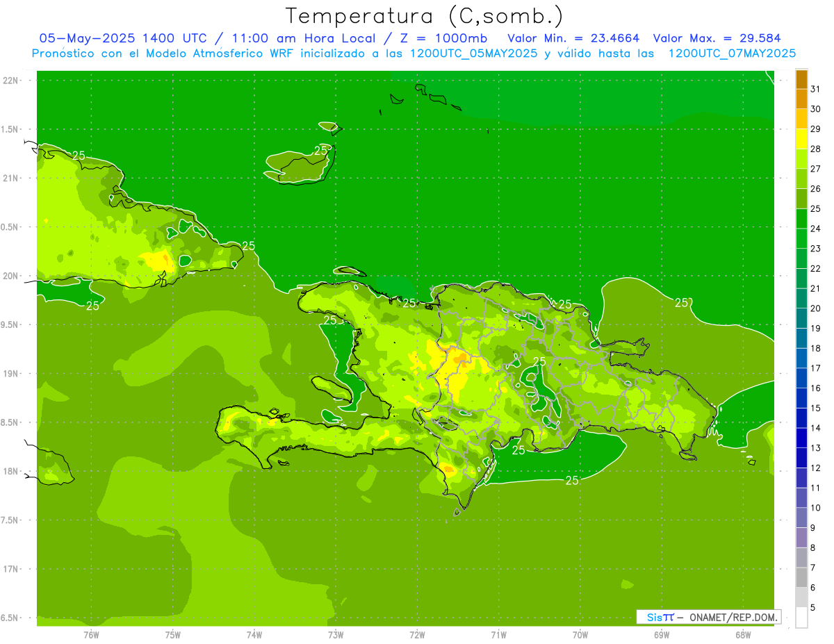Click the legend value "14"
The width and height of the screenshot is (834, 644).
click(x=815, y=428)
